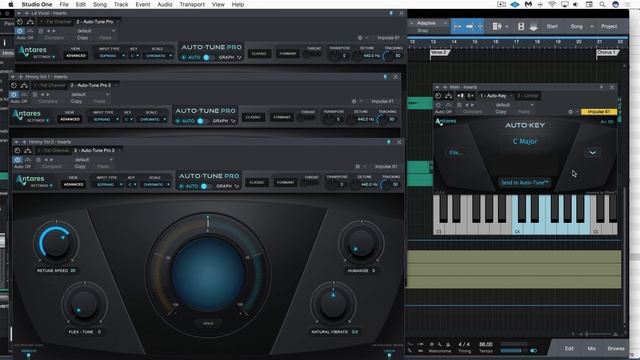Pin the Hmny Vcl 1 Inserts window
Screen dimensions: 640x360
pyautogui.click(x=385, y=77)
